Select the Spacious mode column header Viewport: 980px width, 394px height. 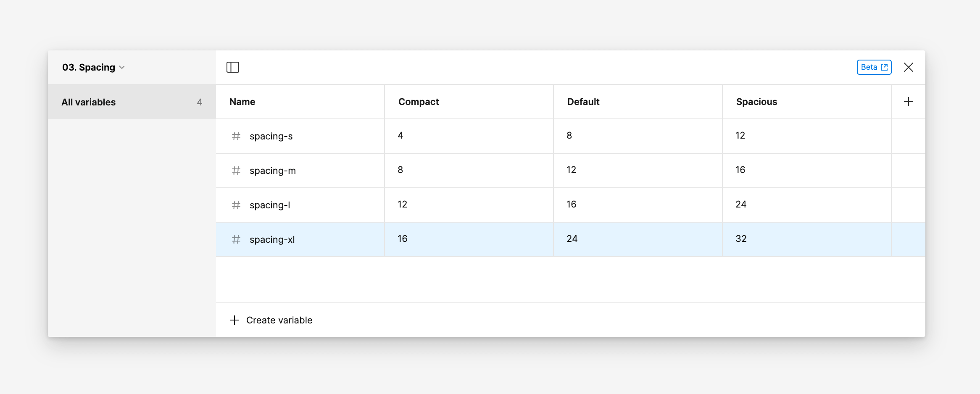pyautogui.click(x=807, y=102)
